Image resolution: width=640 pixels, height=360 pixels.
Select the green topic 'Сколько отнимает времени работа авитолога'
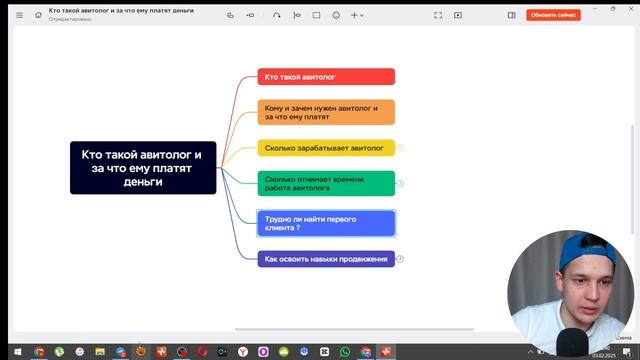click(326, 183)
